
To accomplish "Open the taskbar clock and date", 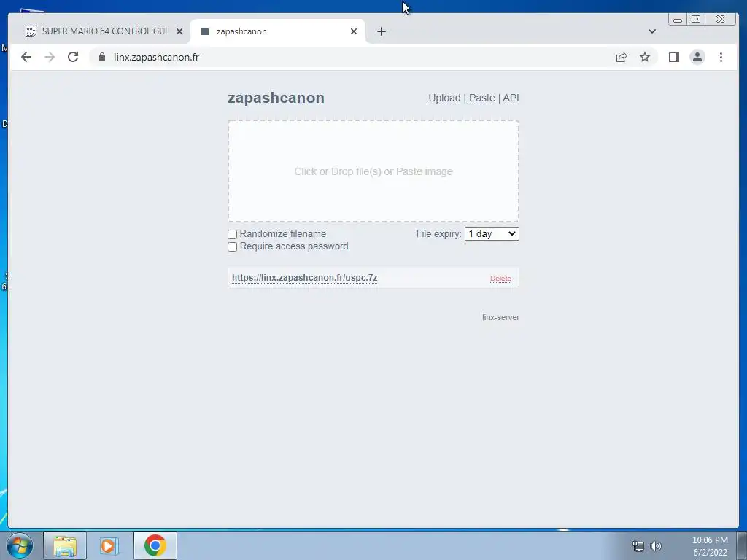I will (710, 546).
